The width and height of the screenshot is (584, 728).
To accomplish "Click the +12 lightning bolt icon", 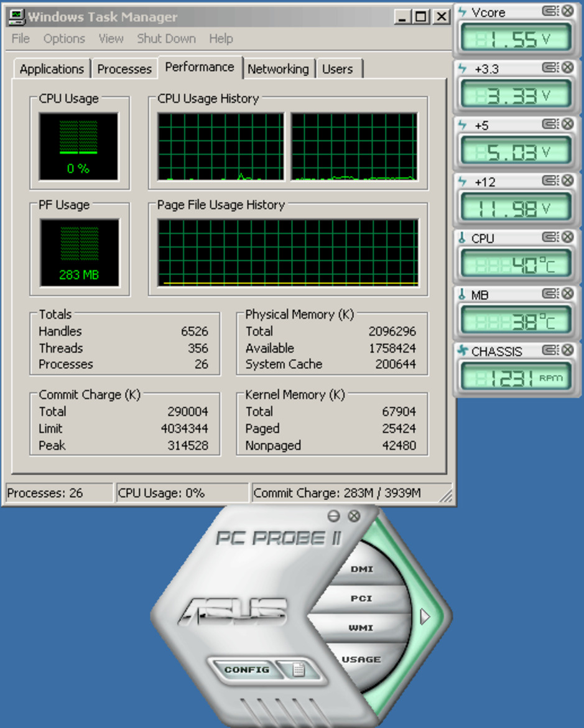I will [x=462, y=182].
